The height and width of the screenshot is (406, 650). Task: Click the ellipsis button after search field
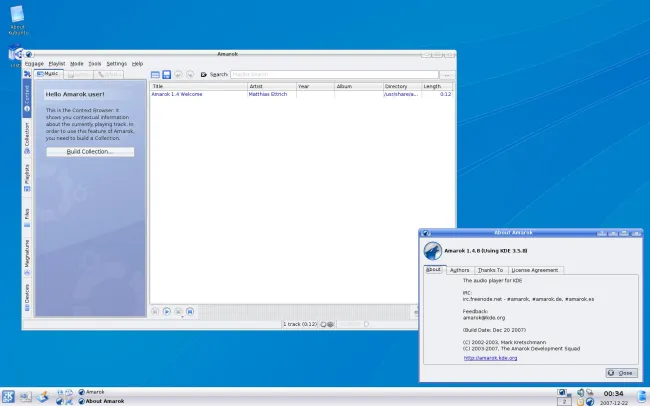(446, 75)
